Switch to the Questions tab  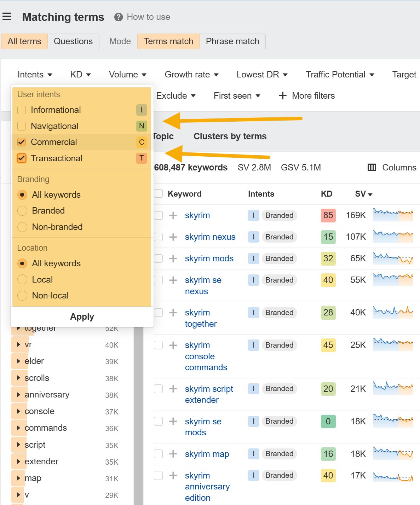pyautogui.click(x=73, y=41)
